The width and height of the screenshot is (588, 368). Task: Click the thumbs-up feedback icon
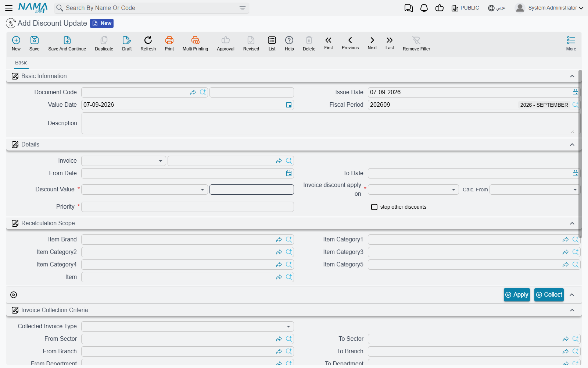[440, 8]
